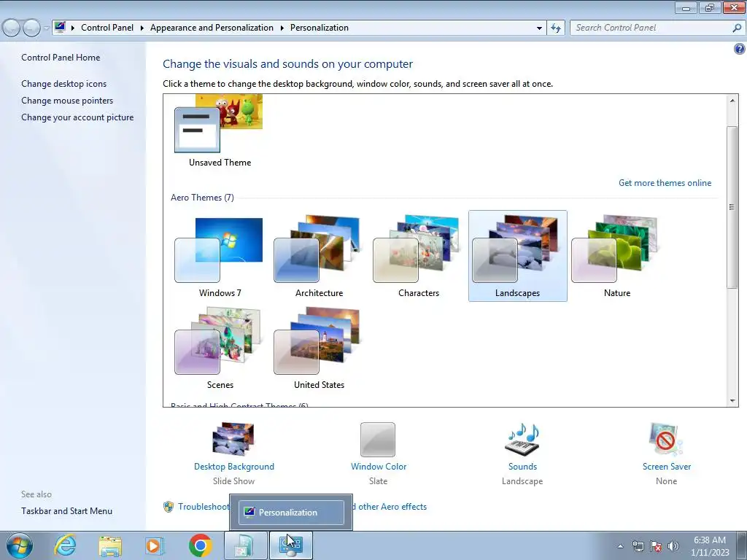Screen dimensions: 747x560
Task: Click the themes list scroll down arrow
Action: point(732,401)
